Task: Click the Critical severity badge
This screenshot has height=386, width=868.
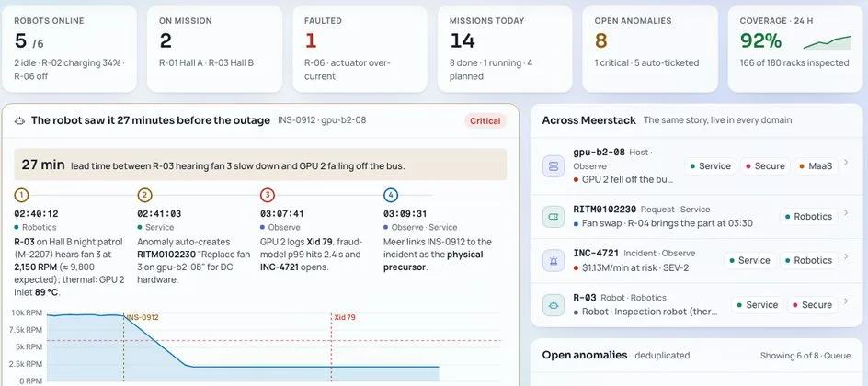Action: point(485,120)
